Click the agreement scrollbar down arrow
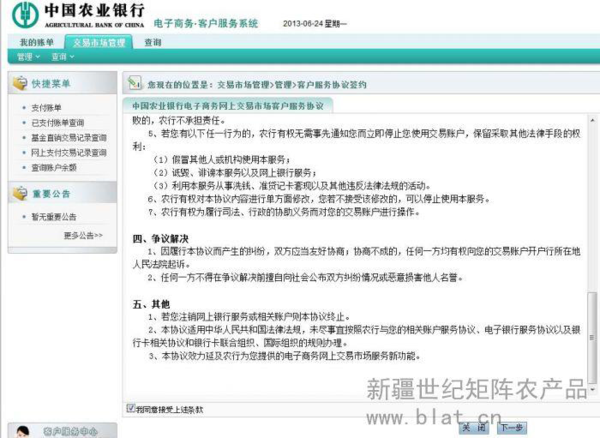 click(x=592, y=390)
